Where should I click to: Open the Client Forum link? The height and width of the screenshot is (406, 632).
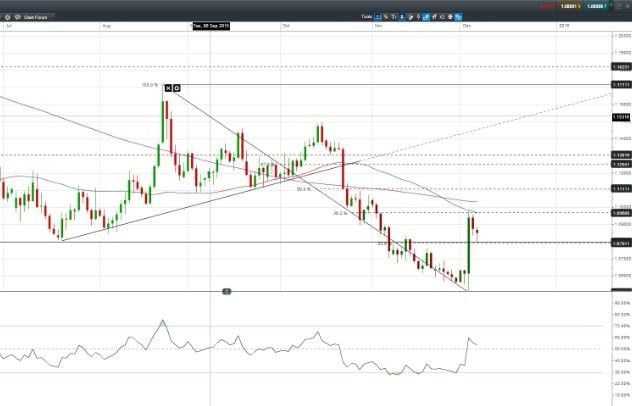tap(36, 17)
